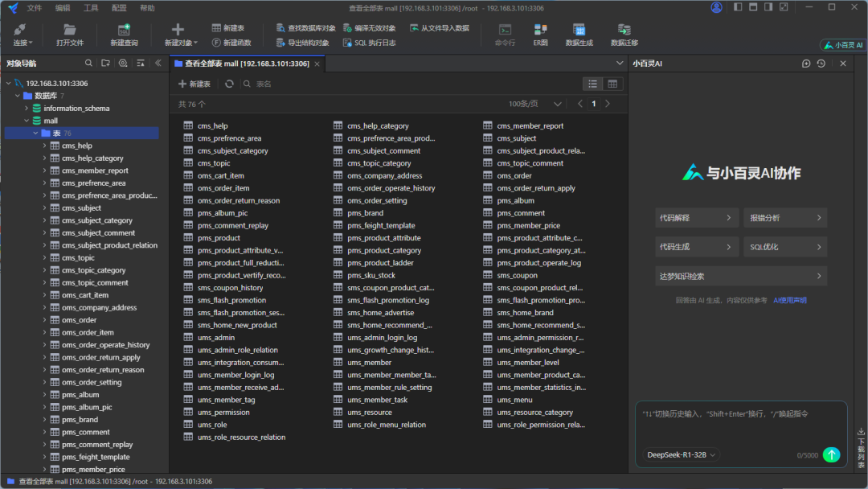Screen dimensions: 868x489
Task: Switch table view to list mode
Action: [x=592, y=84]
